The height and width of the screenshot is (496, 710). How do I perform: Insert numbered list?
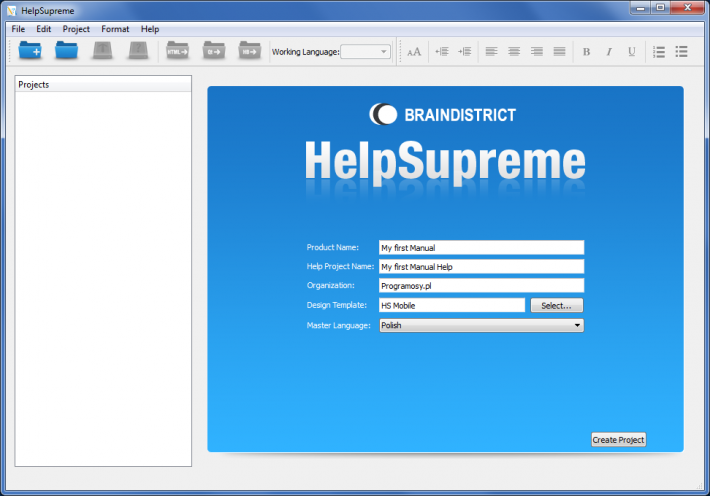pyautogui.click(x=659, y=52)
